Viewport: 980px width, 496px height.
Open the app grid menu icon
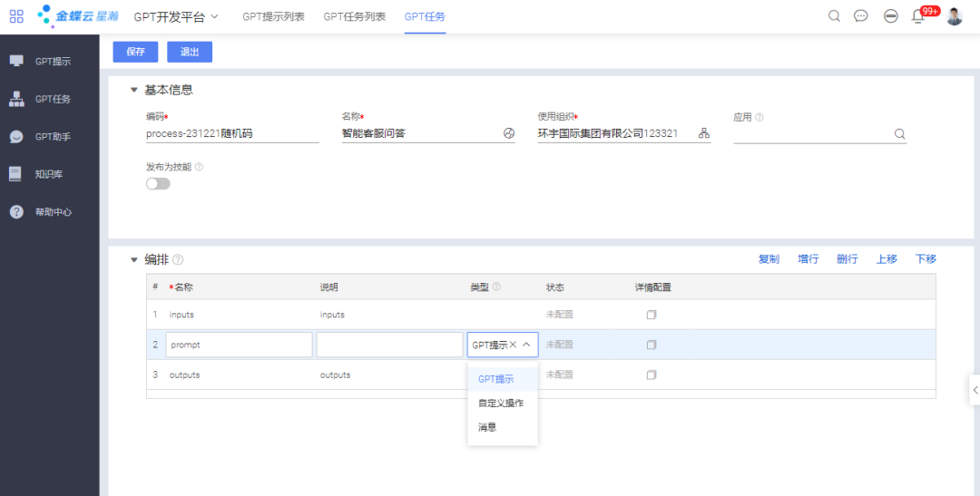tap(16, 16)
